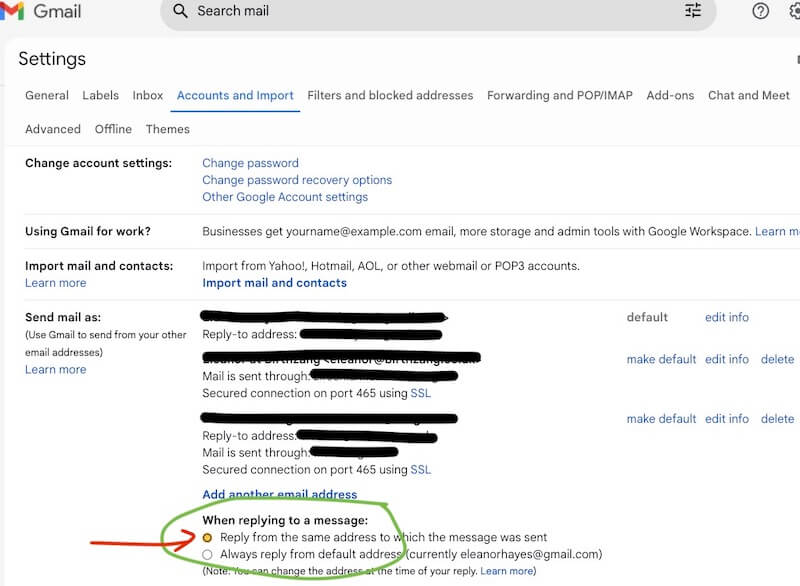The image size is (800, 586).
Task: Open the search filter options icon
Action: pos(693,10)
